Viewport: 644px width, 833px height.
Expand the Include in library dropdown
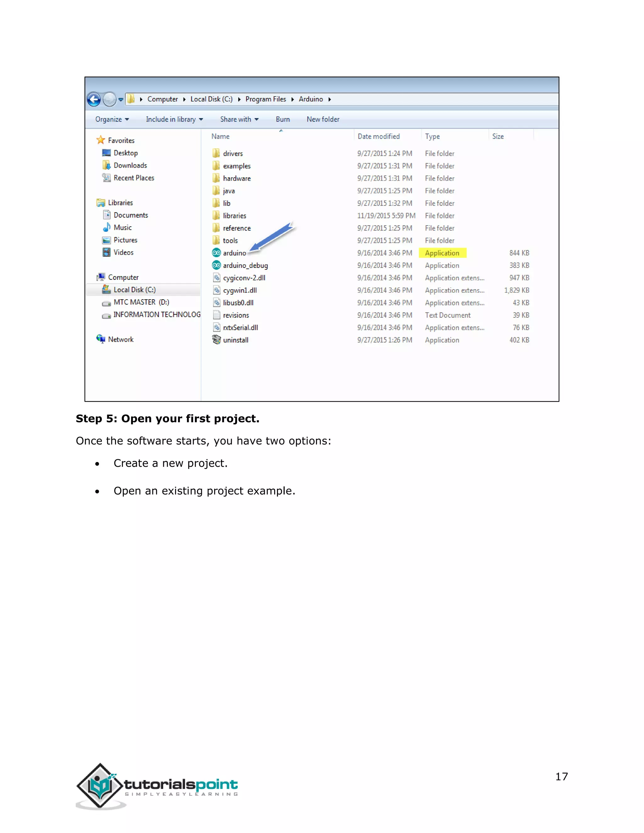coord(174,119)
